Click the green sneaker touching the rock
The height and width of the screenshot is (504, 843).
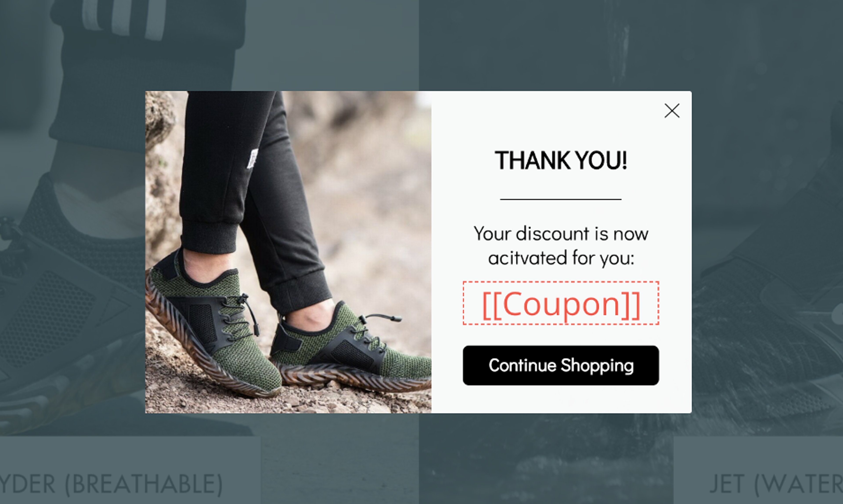pos(214,326)
